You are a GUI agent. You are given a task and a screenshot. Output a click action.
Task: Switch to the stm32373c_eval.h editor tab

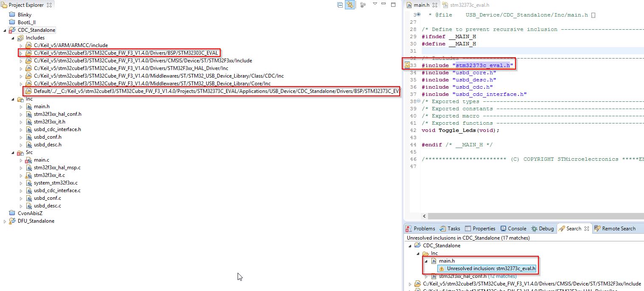pos(466,5)
